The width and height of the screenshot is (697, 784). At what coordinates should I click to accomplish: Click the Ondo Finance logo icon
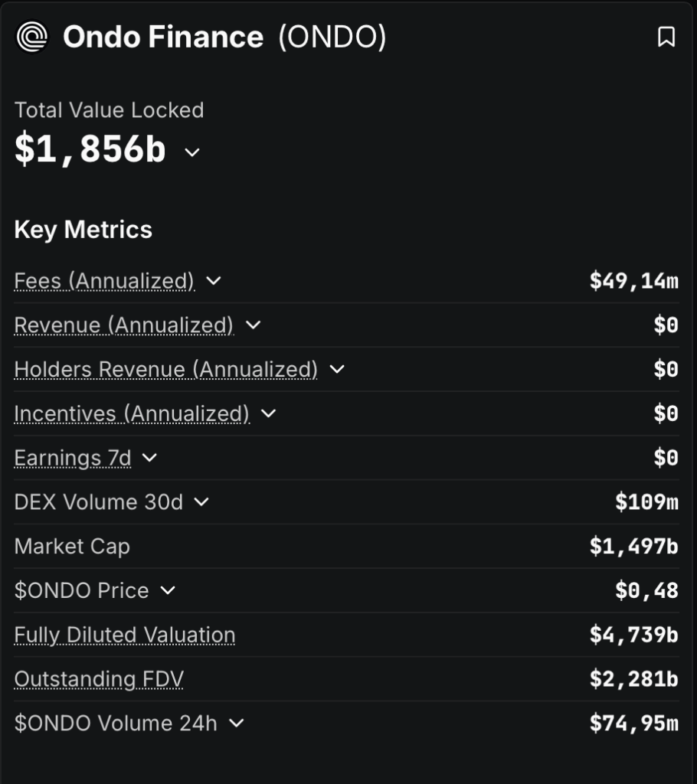click(x=32, y=37)
